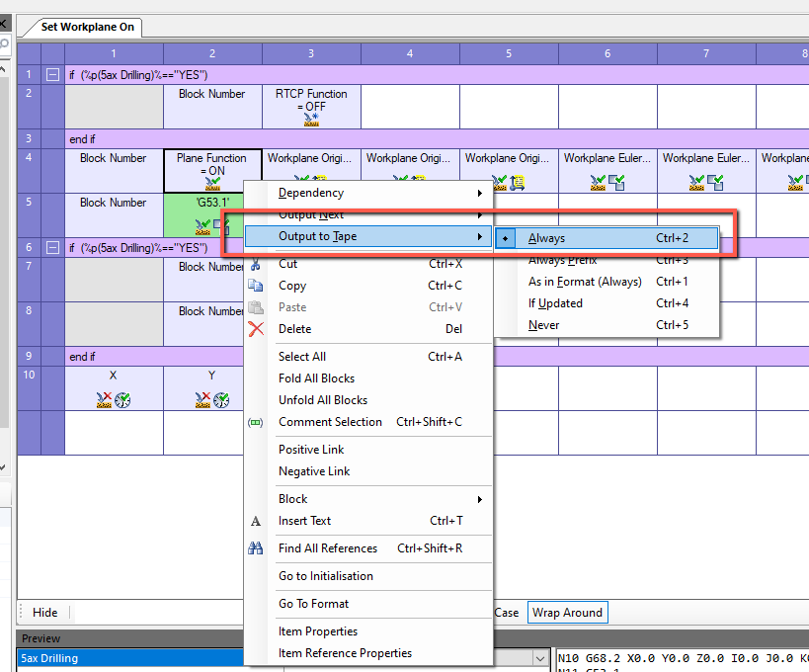Open the Output Next submenu
The height and width of the screenshot is (672, 809).
click(368, 214)
